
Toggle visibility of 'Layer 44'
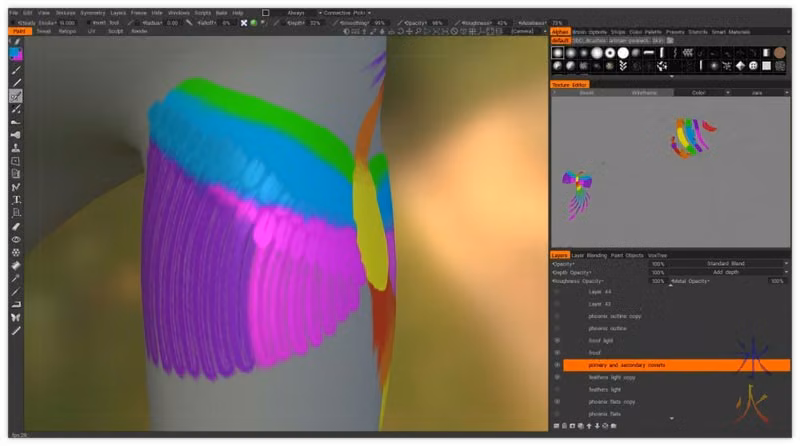(557, 292)
